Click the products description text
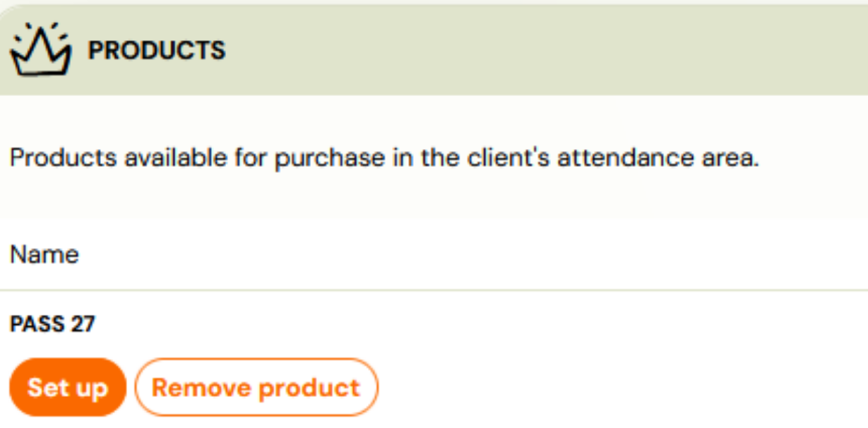 [x=384, y=158]
